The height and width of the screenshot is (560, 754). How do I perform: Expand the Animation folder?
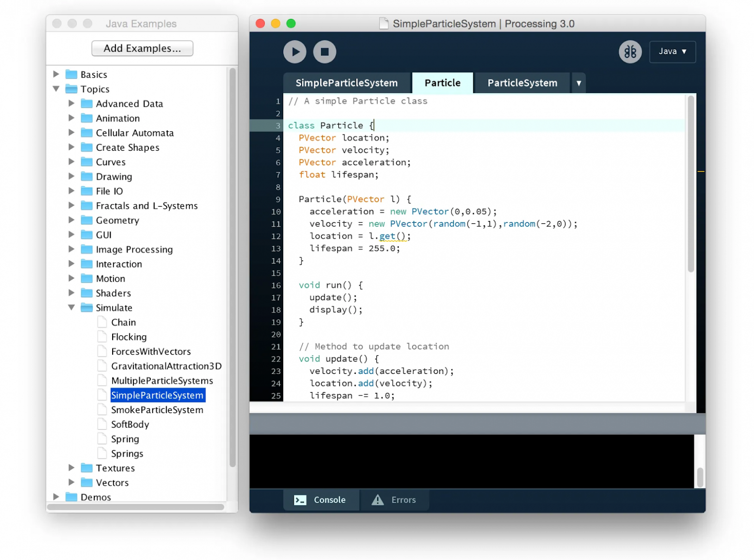coord(72,117)
